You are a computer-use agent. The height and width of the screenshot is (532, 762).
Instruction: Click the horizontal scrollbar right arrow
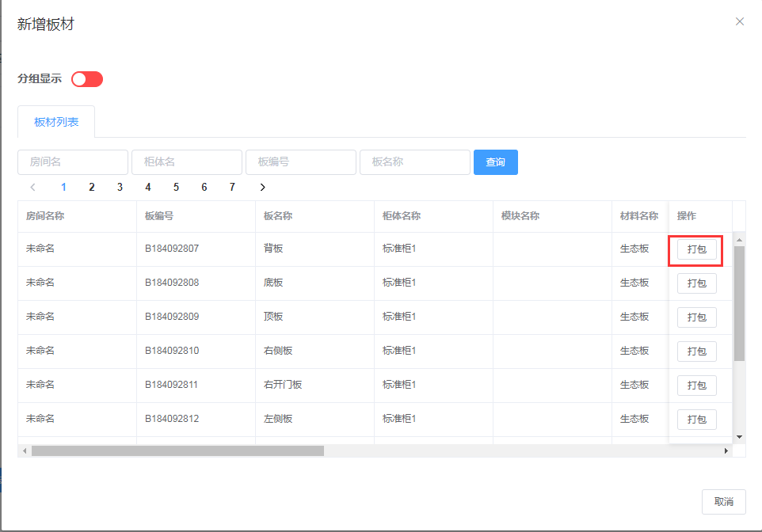pyautogui.click(x=726, y=450)
